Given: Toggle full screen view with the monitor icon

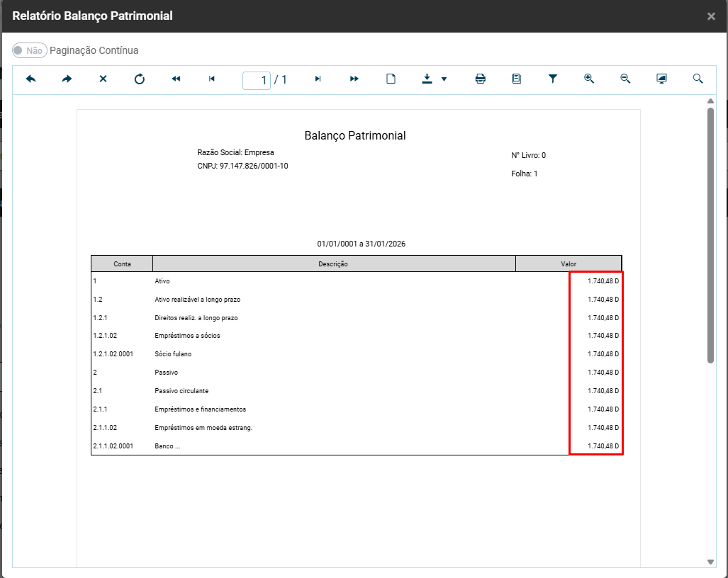Looking at the screenshot, I should [x=661, y=79].
